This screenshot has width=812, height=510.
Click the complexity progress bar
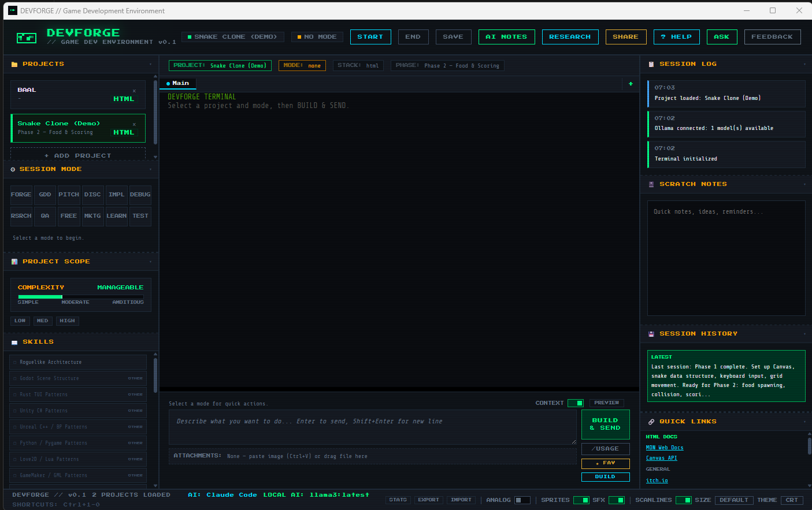pos(81,297)
